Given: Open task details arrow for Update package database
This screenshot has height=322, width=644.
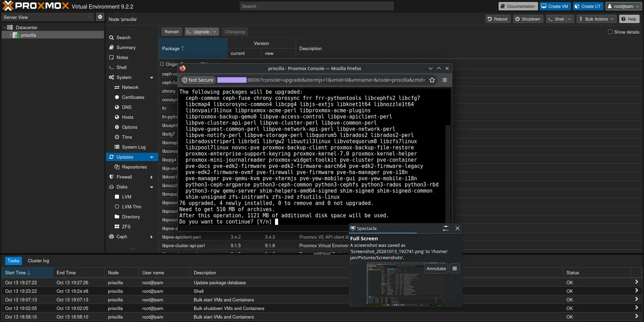Looking at the screenshot, I should point(636,282).
